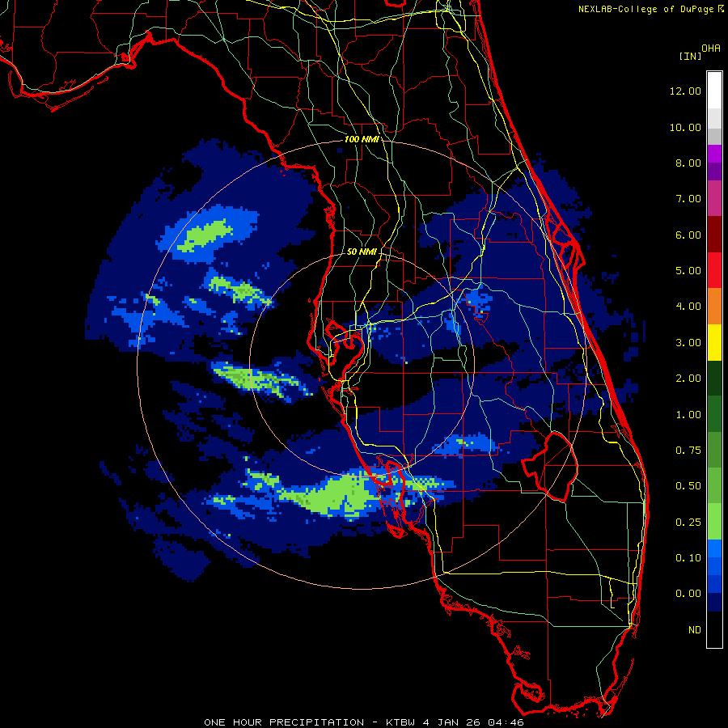Click the OHA product label
The width and height of the screenshot is (728, 728).
(x=711, y=49)
